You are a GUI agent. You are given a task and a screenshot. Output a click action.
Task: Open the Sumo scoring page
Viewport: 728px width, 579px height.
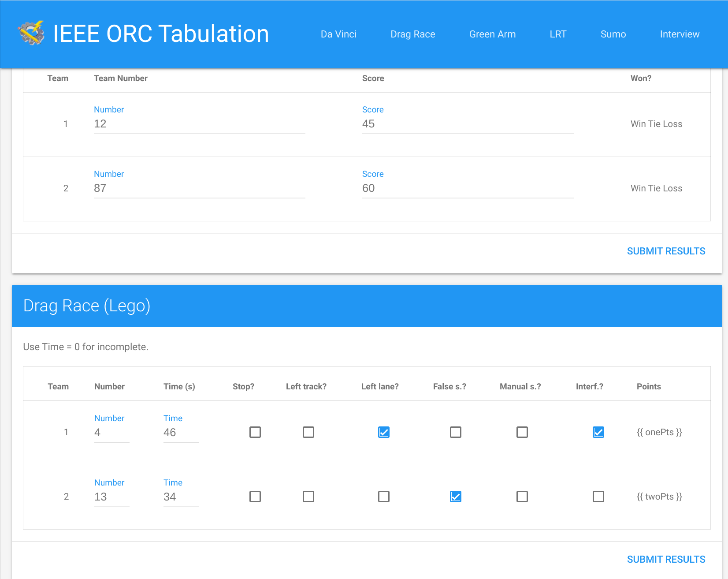point(613,34)
